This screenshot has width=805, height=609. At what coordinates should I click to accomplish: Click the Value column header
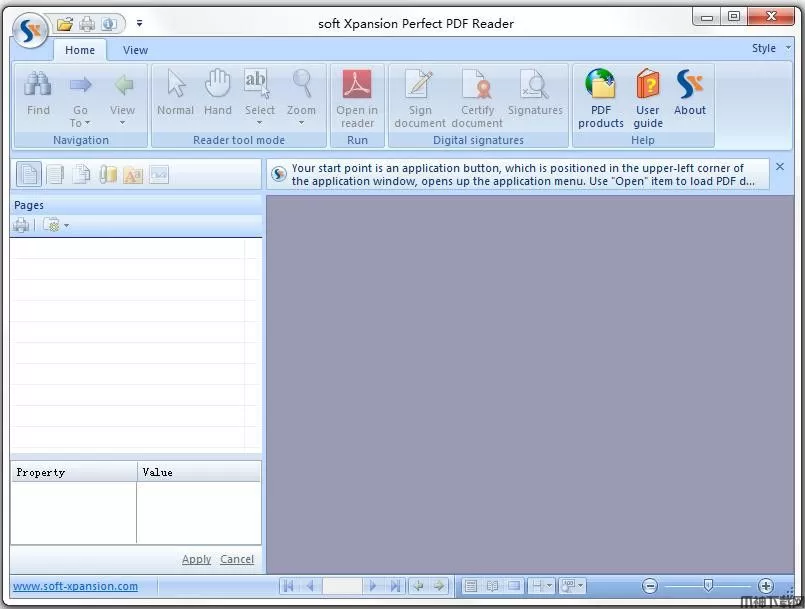click(199, 472)
